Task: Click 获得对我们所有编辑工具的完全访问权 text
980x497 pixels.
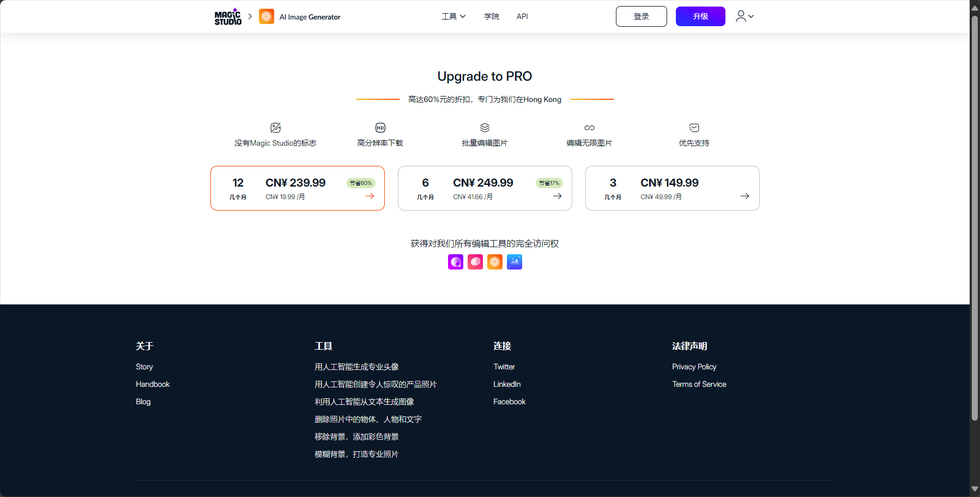Action: click(485, 243)
